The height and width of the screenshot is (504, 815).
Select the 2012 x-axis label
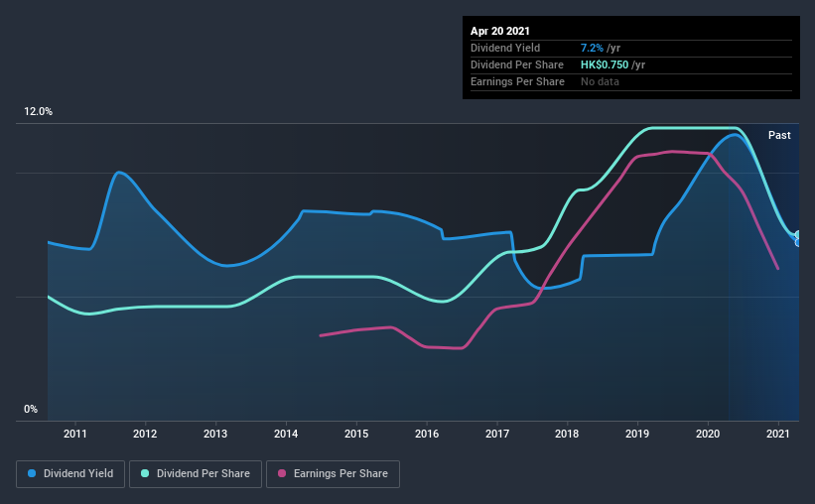[145, 434]
